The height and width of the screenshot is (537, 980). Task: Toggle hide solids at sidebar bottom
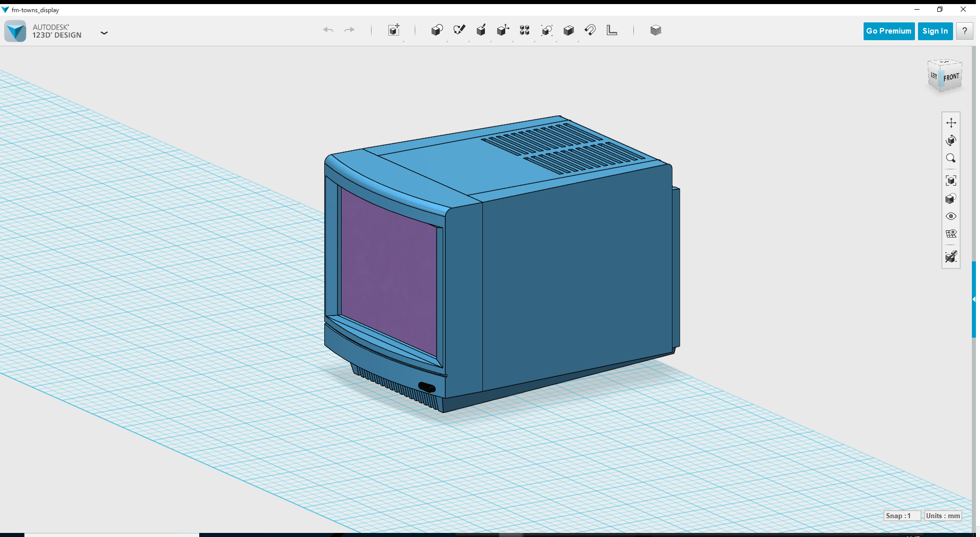(951, 257)
